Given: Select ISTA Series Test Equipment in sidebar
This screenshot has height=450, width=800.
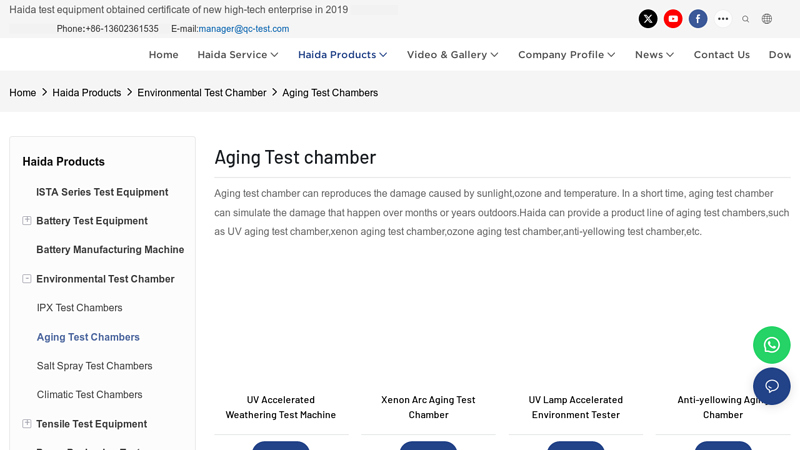Looking at the screenshot, I should pos(102,192).
